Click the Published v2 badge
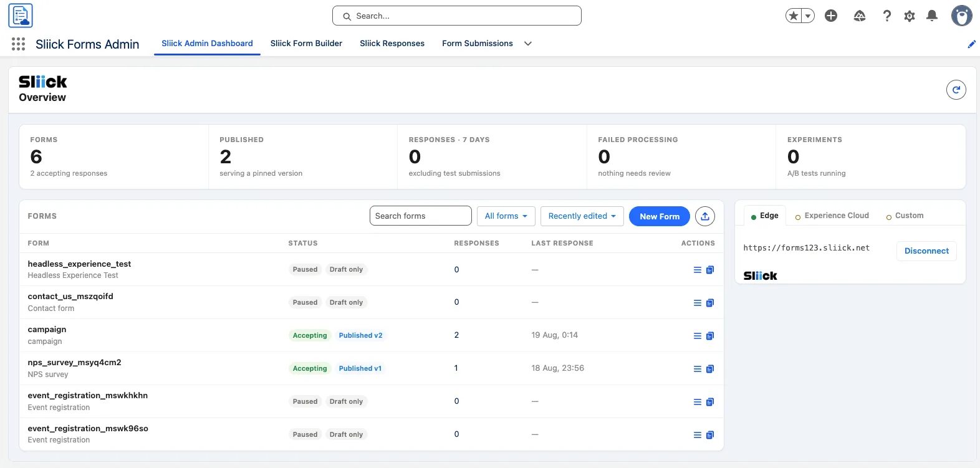The image size is (980, 468). pos(360,335)
